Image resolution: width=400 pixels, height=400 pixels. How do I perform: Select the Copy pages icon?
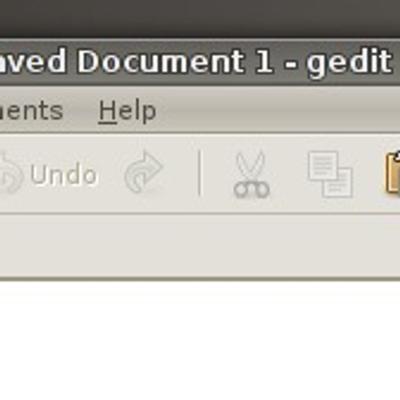click(330, 175)
